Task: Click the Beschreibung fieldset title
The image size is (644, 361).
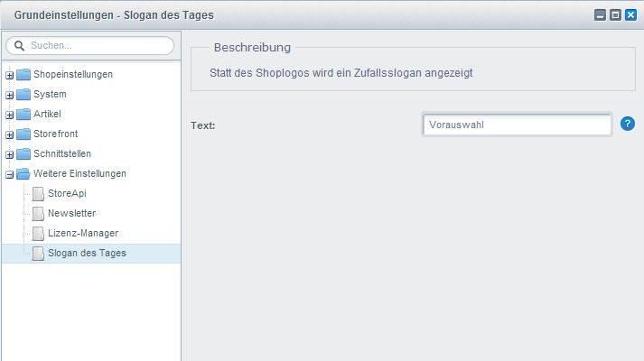Action: (252, 48)
